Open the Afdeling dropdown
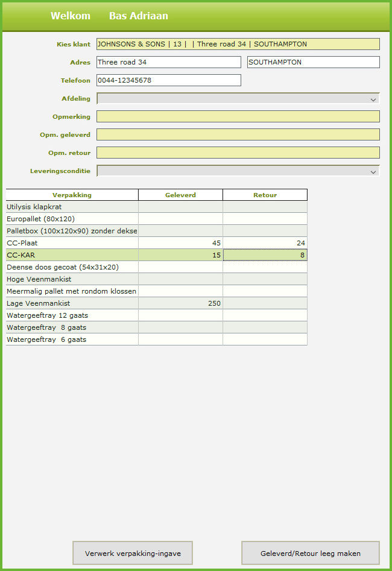Screen dimensions: 392x571 click(238, 98)
